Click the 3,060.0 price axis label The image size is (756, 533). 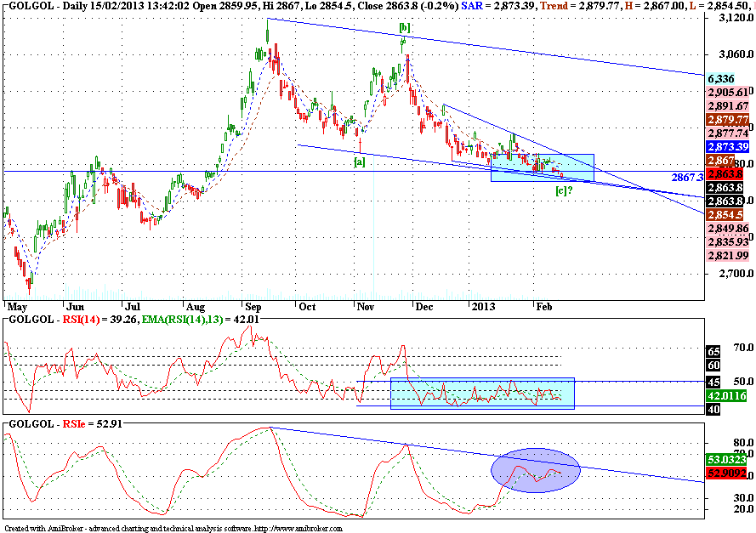[736, 54]
